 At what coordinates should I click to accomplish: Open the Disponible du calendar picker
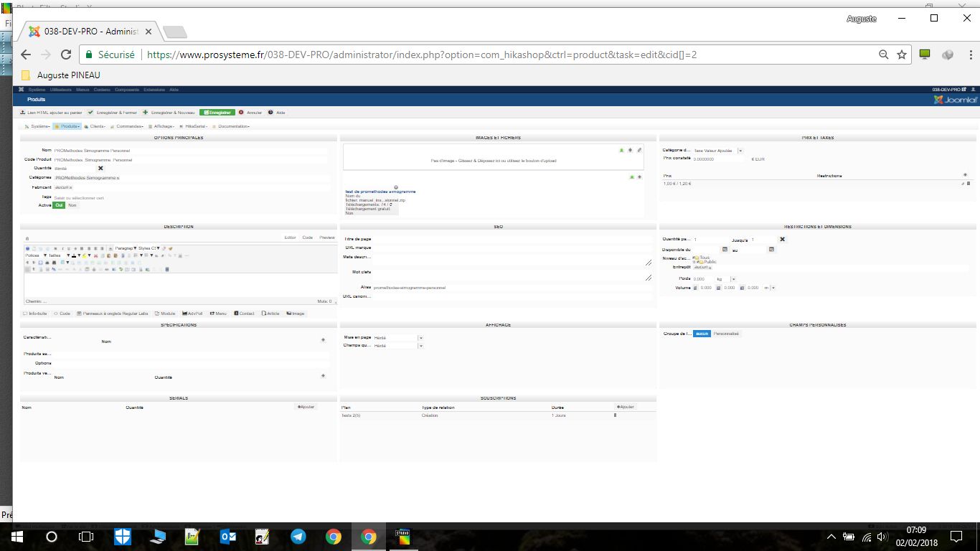(725, 249)
